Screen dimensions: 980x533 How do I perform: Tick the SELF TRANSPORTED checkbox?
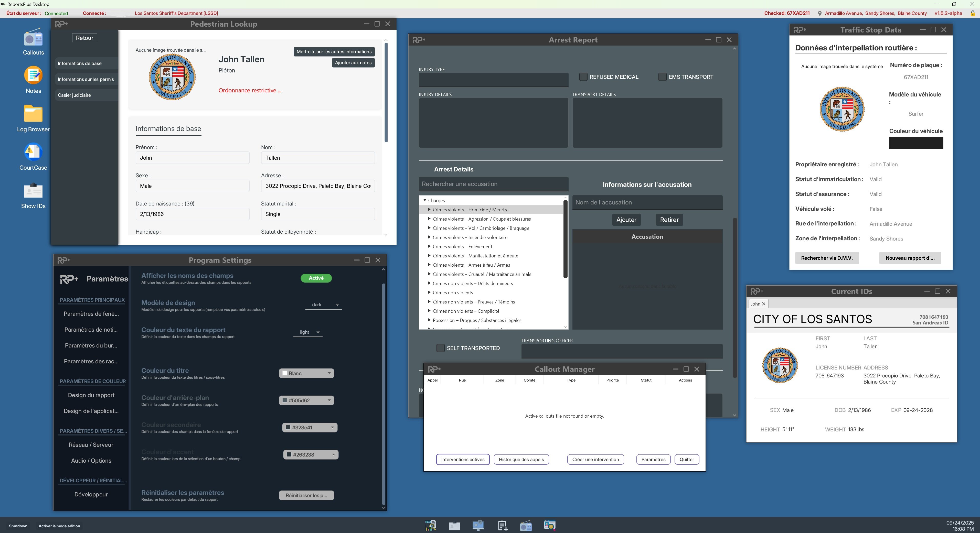tap(440, 348)
